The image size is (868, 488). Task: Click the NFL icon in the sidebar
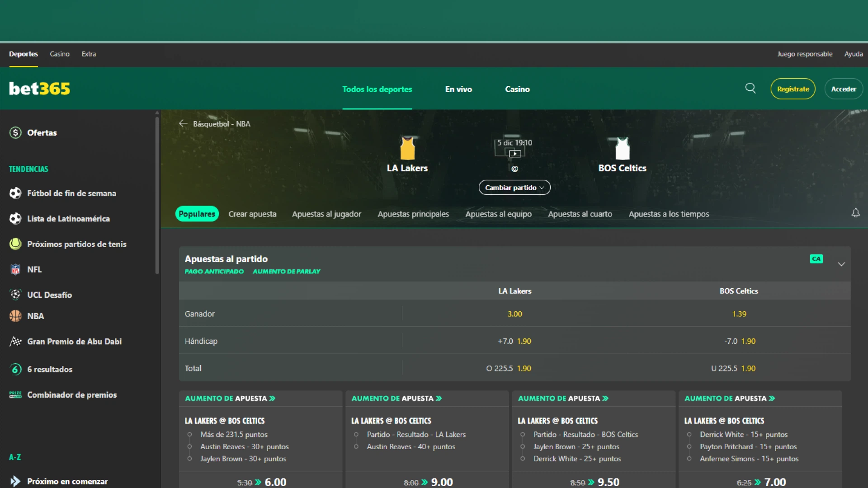tap(15, 269)
